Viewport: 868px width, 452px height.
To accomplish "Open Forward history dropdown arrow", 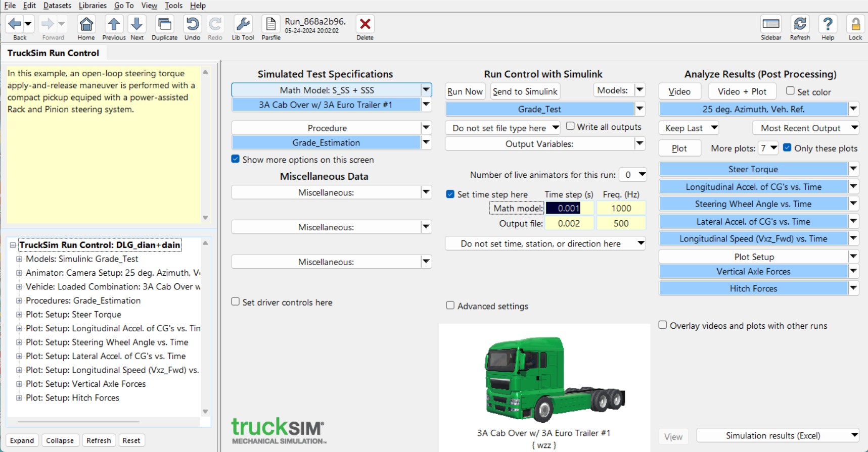I will coord(62,24).
